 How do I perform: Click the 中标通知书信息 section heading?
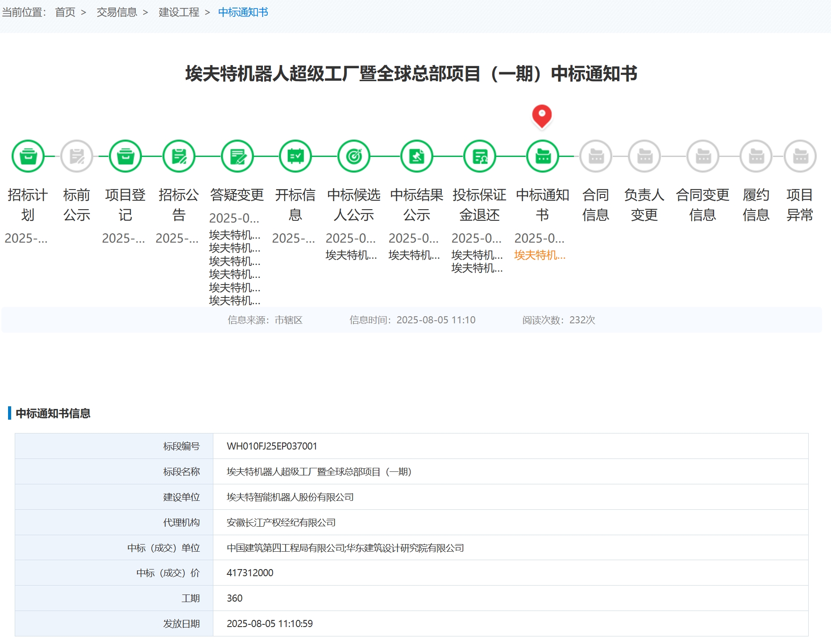[x=53, y=413]
